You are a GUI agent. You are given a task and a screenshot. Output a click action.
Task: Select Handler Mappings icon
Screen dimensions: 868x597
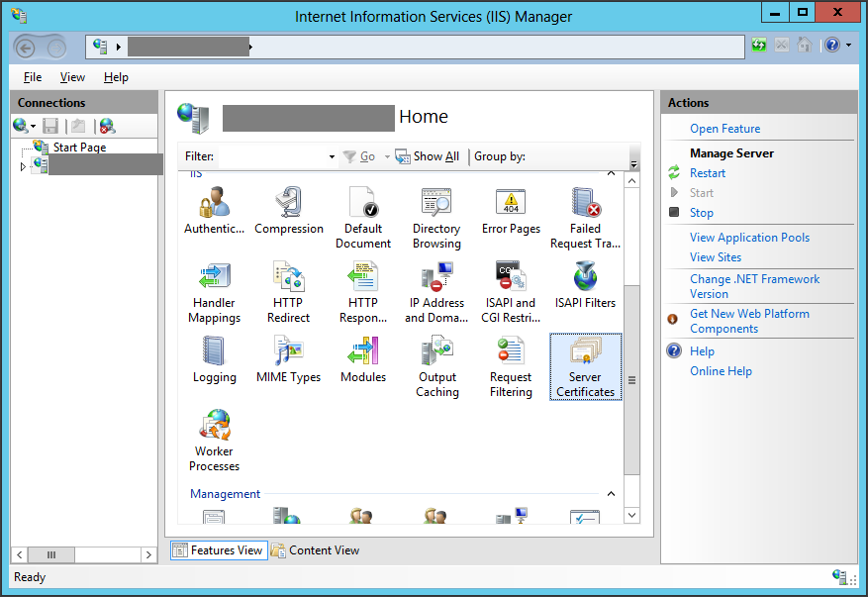[x=214, y=292]
